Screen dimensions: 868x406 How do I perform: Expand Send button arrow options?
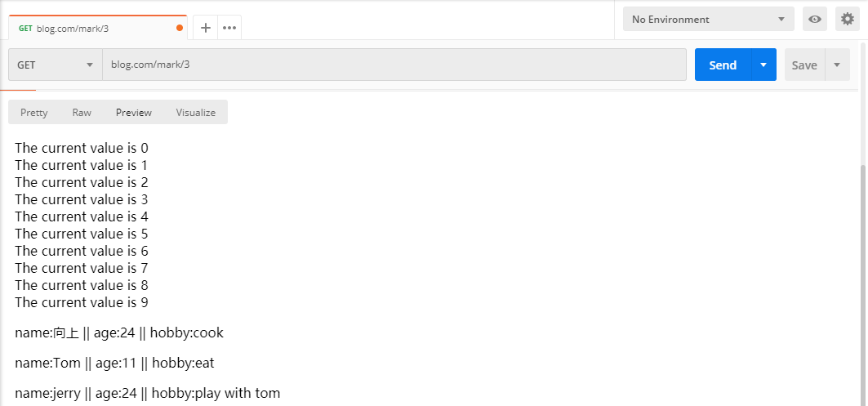[x=764, y=65]
